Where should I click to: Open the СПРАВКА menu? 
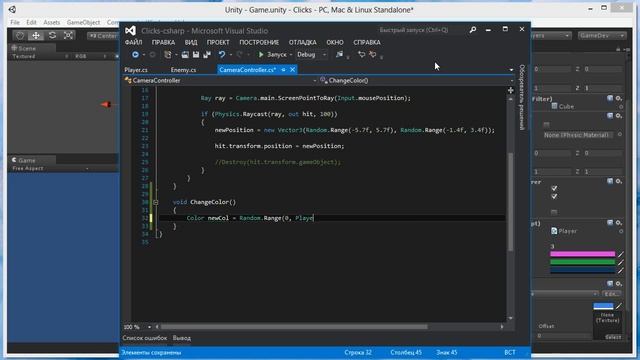click(x=367, y=42)
